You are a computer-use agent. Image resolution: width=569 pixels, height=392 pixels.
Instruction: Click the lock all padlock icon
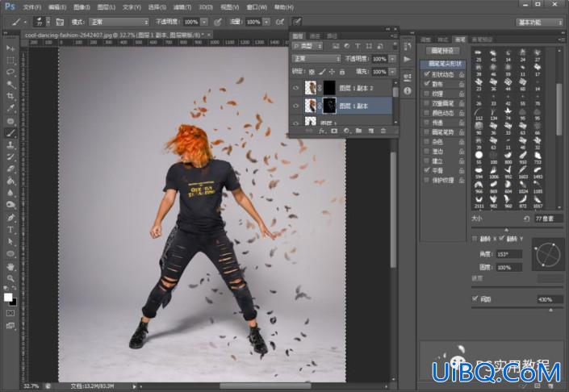click(342, 72)
